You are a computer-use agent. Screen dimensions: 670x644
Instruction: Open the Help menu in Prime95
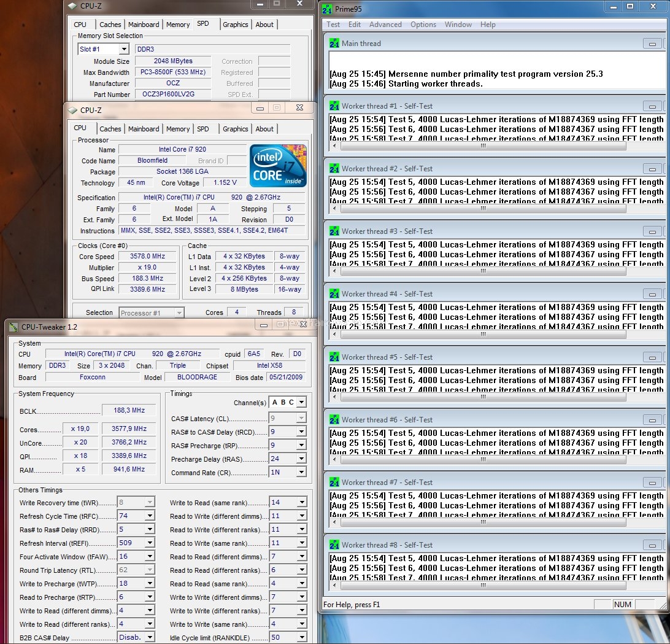pyautogui.click(x=488, y=25)
